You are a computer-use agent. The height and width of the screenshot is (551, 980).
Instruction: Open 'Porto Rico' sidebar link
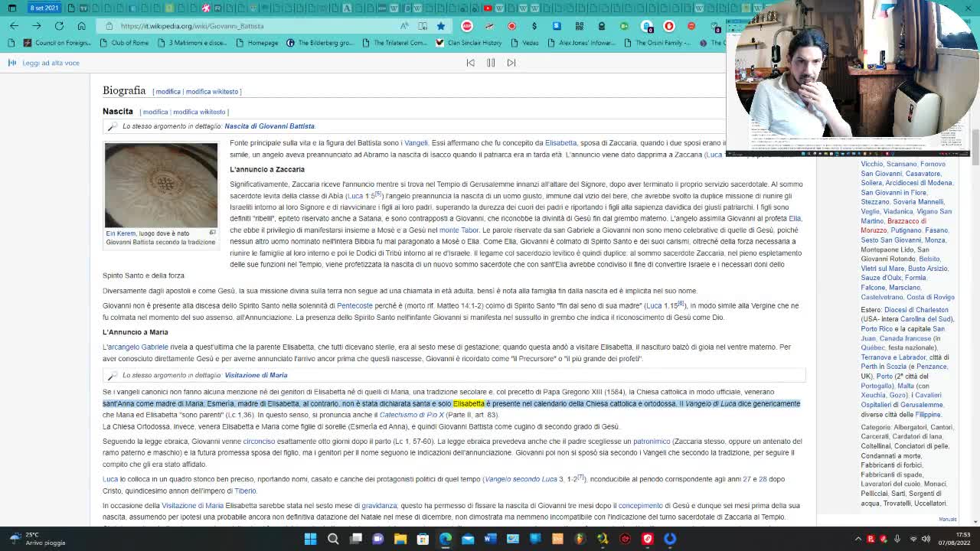click(877, 329)
